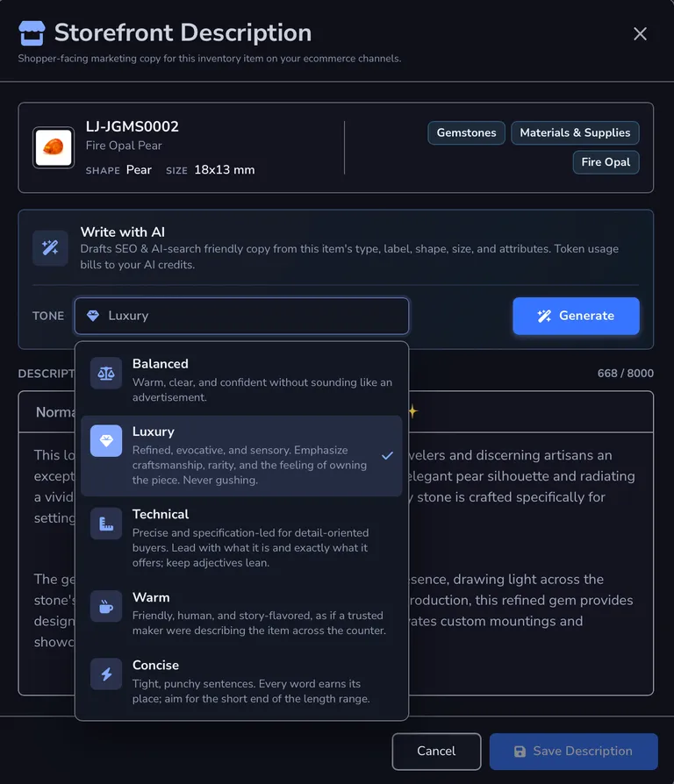This screenshot has height=784, width=674.
Task: Click the Luxury diamond icon in list
Action: [106, 440]
